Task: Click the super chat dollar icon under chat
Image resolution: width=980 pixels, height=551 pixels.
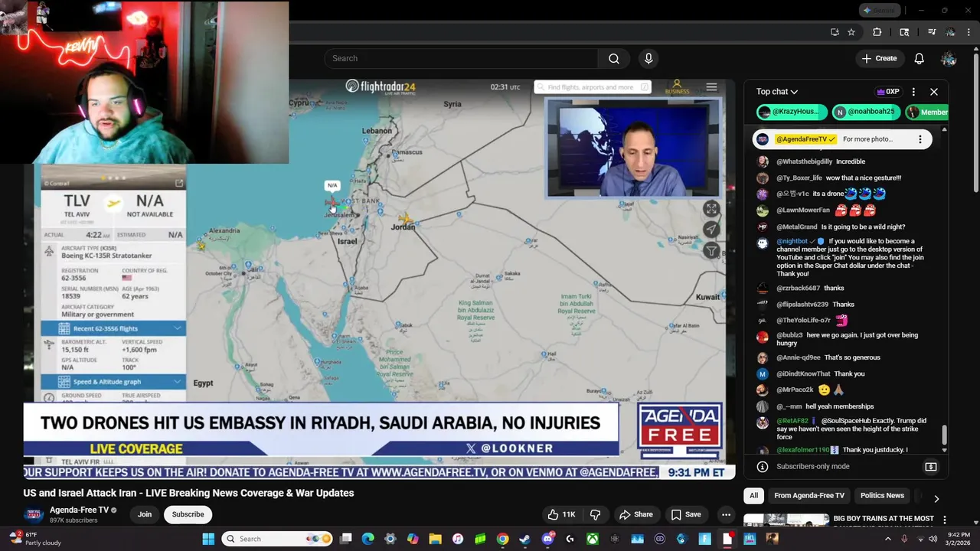Action: click(x=931, y=467)
